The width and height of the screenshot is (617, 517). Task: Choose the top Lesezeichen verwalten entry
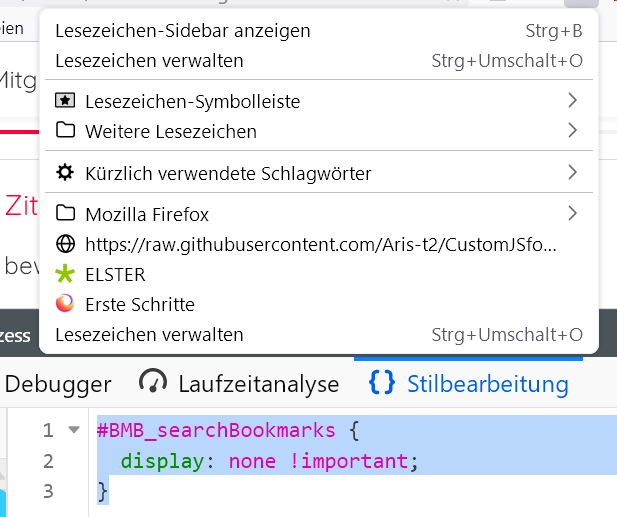click(149, 61)
